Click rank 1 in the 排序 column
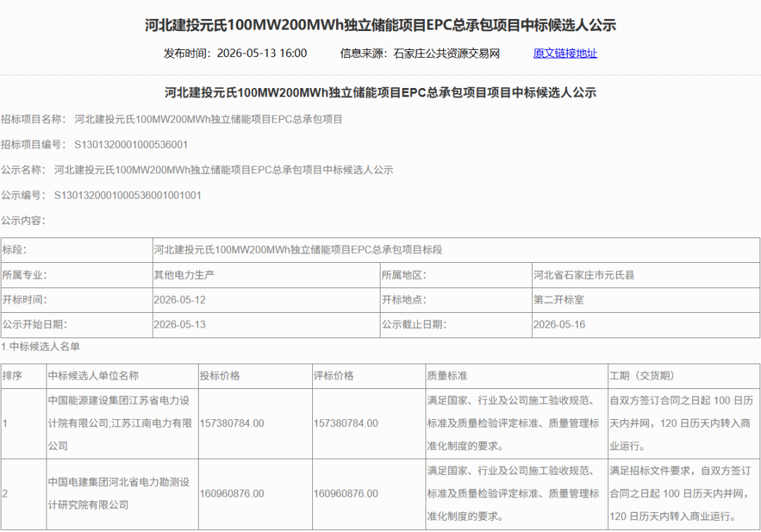This screenshot has height=532, width=761. pyautogui.click(x=23, y=423)
